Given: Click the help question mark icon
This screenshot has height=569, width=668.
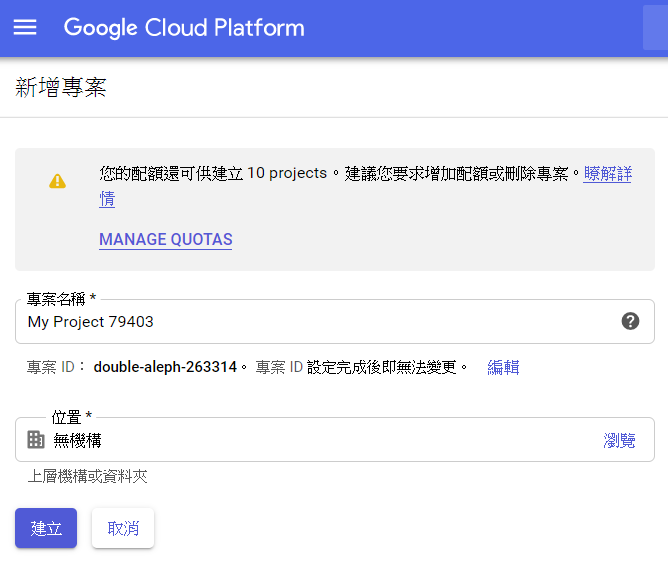Looking at the screenshot, I should tap(630, 321).
